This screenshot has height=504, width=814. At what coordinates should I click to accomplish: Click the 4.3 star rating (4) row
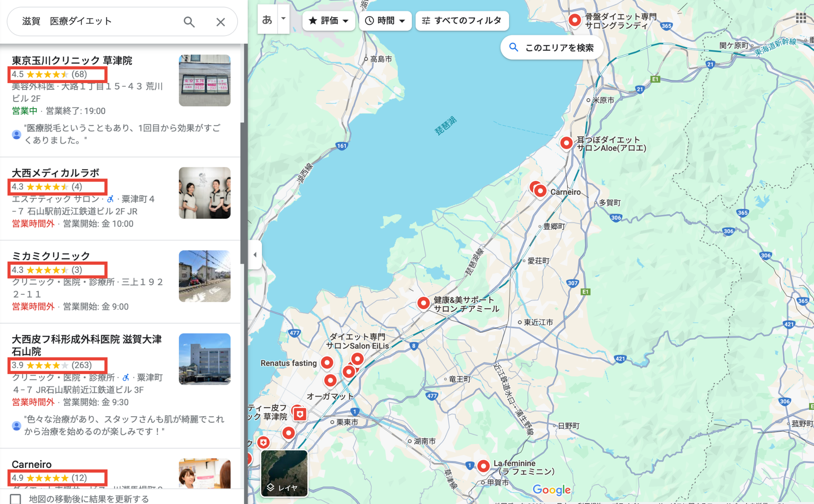tap(47, 187)
